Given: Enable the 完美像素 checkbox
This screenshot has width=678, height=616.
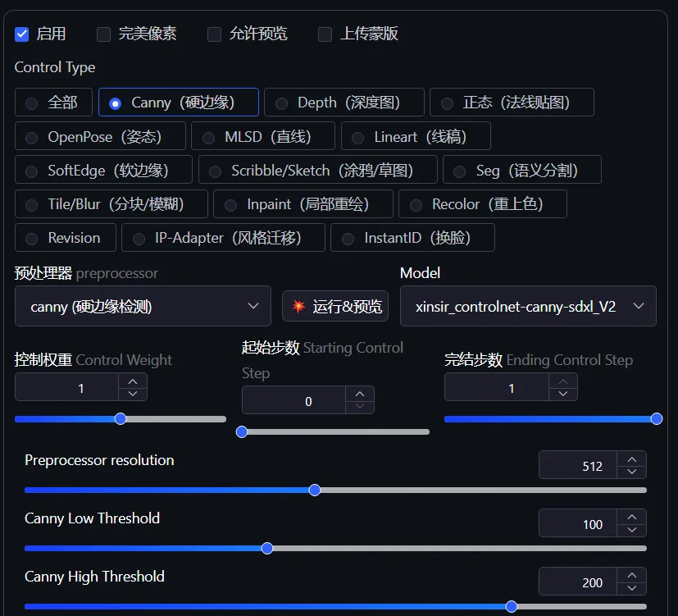Looking at the screenshot, I should click(103, 34).
